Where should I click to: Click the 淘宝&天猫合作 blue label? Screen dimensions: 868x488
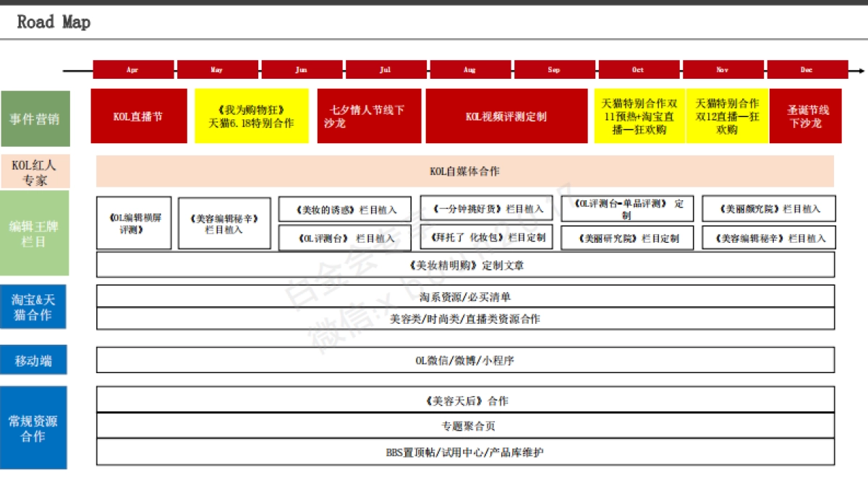(x=33, y=307)
